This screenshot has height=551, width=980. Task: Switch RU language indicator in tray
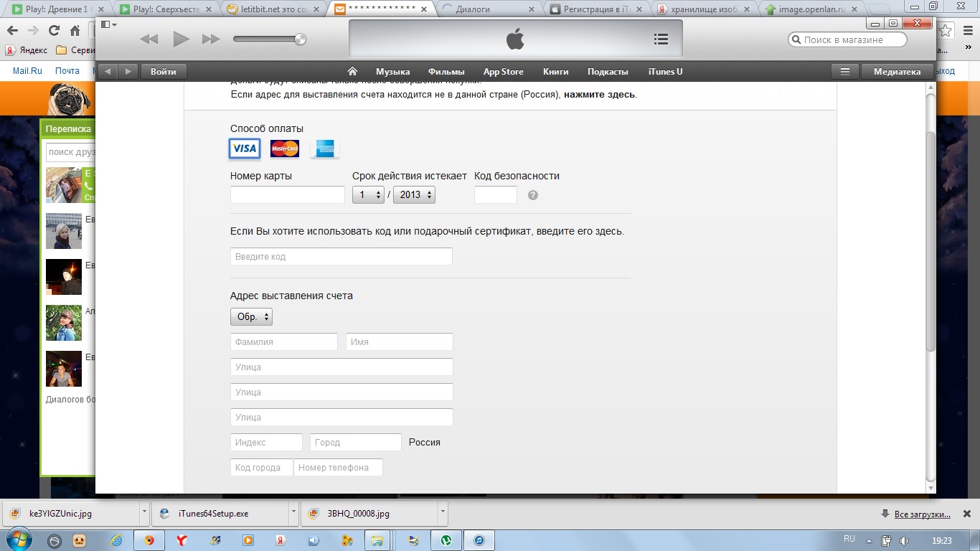click(x=849, y=538)
